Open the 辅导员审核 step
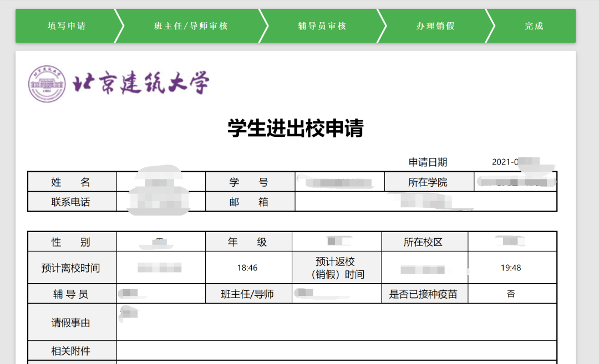This screenshot has width=599, height=364. (x=322, y=26)
